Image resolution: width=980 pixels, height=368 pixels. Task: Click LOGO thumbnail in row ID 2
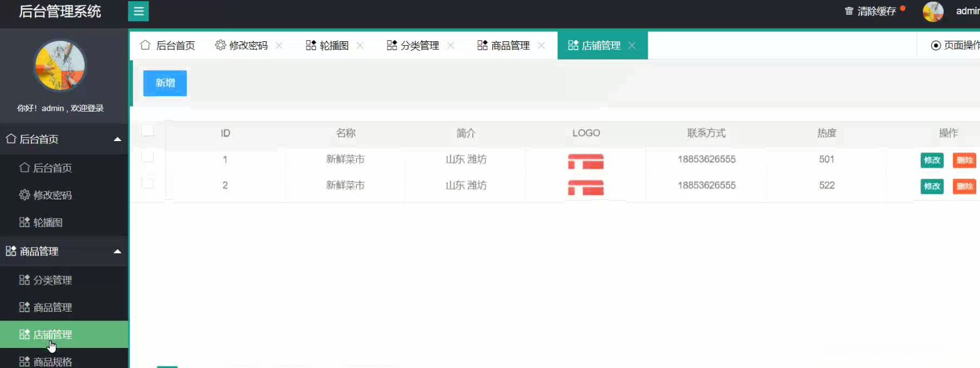pyautogui.click(x=586, y=187)
